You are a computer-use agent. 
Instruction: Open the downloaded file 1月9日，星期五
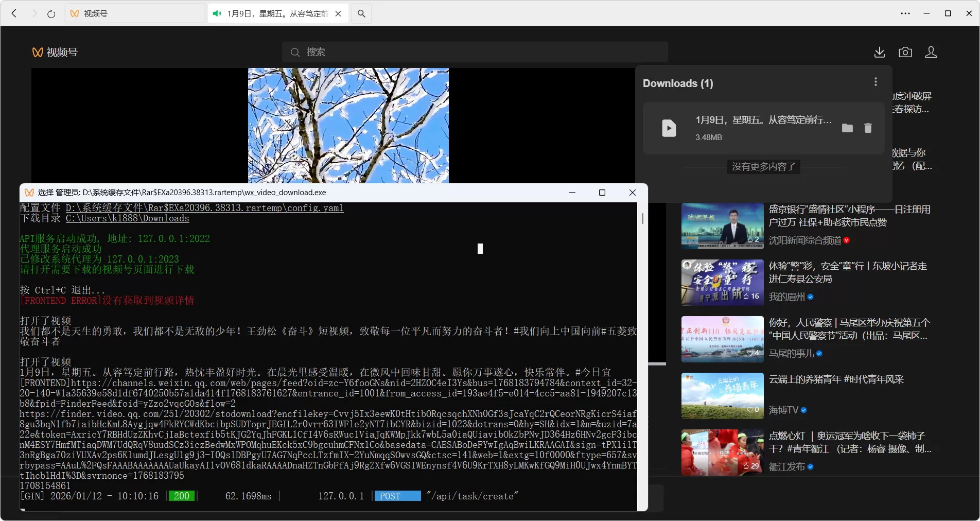764,119
